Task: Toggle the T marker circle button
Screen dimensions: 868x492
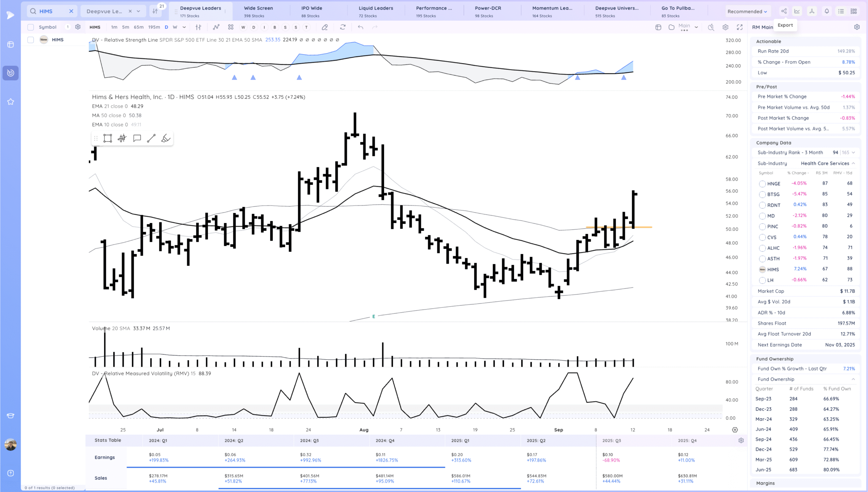Action: [306, 27]
